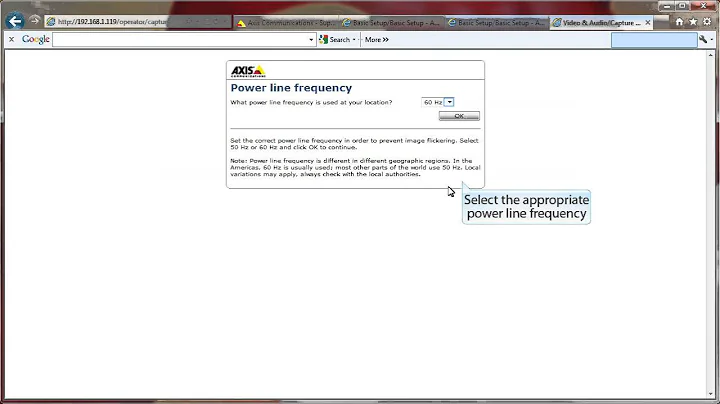Maximize the browser window
The image size is (720, 404).
point(683,6)
